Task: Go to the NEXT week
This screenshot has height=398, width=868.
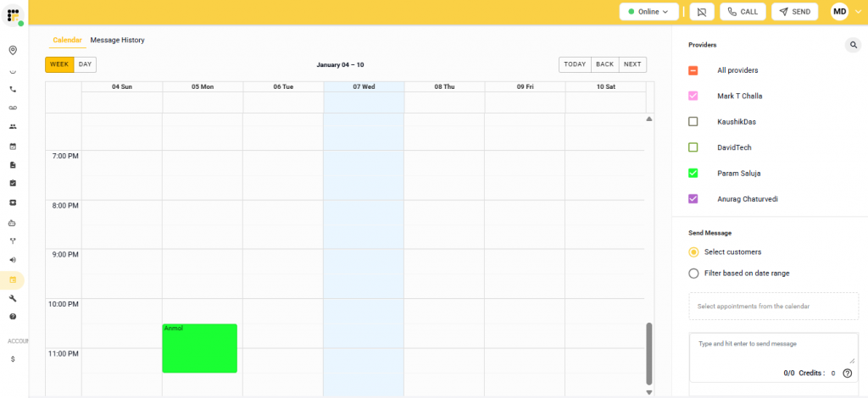Action: (x=632, y=64)
